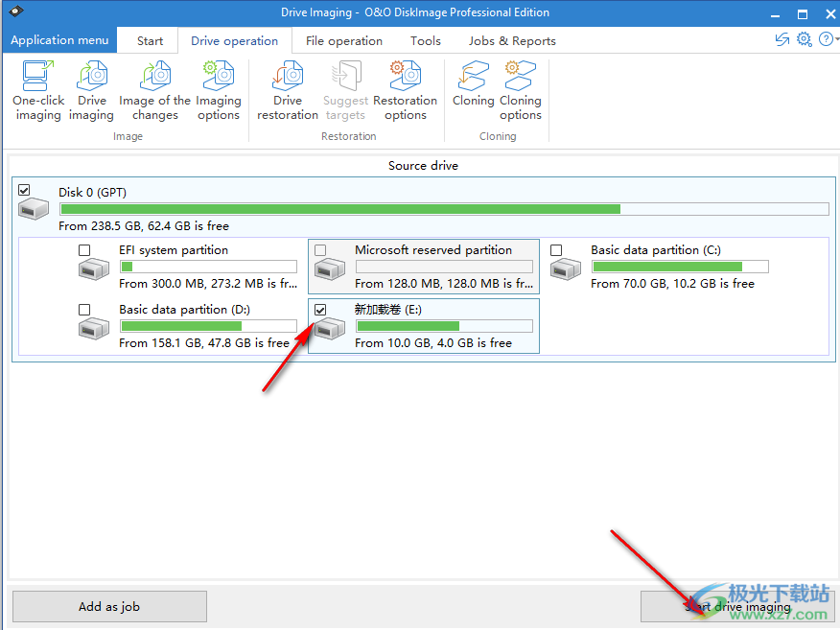This screenshot has height=630, width=840.
Task: Click the 'Basic data partition (D:)' label
Action: (185, 310)
